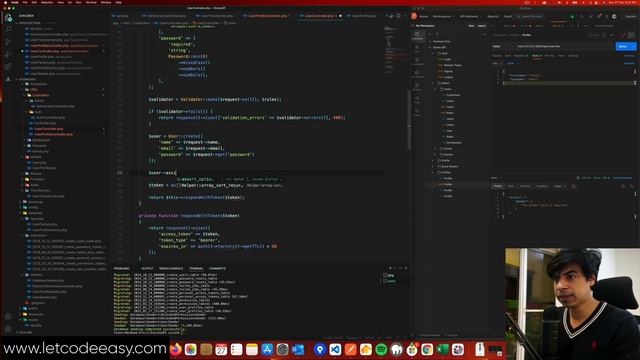Open Monitors in the Postman sidebar
This screenshot has width=640, height=360.
417,87
